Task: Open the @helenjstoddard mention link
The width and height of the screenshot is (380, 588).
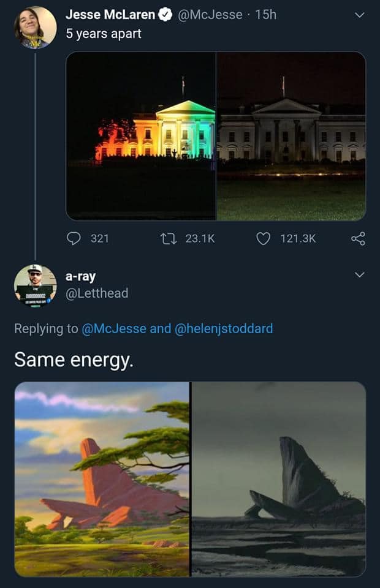Action: click(224, 328)
